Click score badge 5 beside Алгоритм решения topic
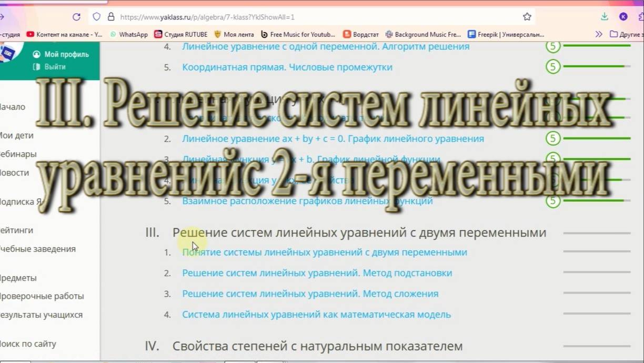Viewport: 644px width, 363px height. [x=552, y=46]
